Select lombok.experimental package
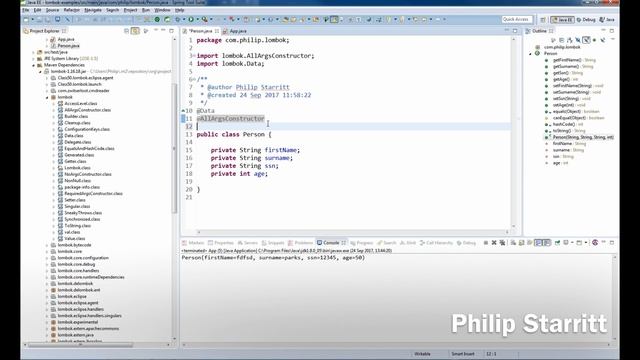This screenshot has height=360, width=640. [78, 322]
